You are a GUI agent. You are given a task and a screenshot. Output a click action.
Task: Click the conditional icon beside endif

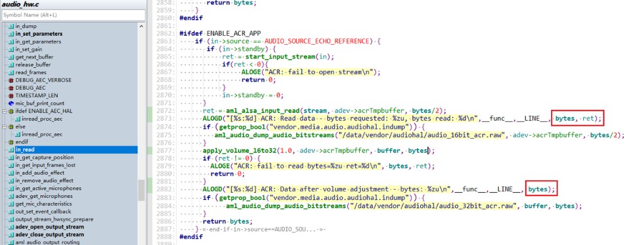(x=11, y=142)
